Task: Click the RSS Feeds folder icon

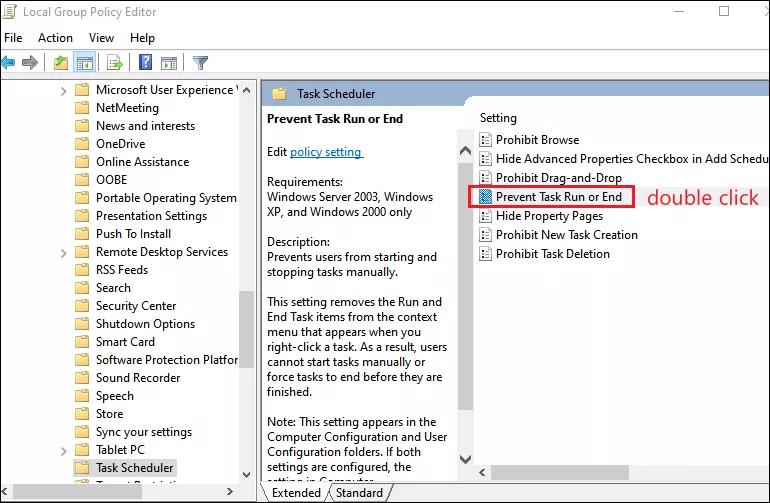Action: coord(82,270)
